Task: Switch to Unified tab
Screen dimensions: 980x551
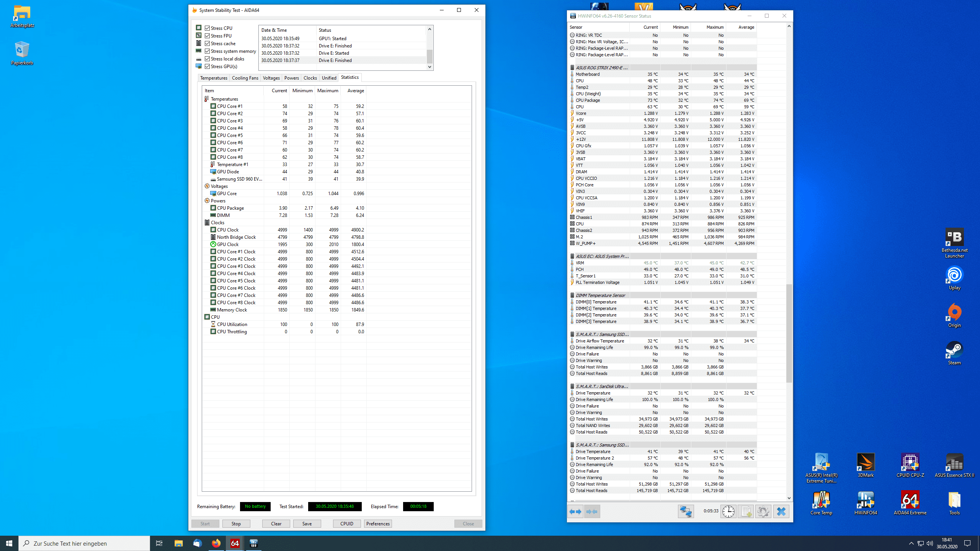Action: coord(329,78)
